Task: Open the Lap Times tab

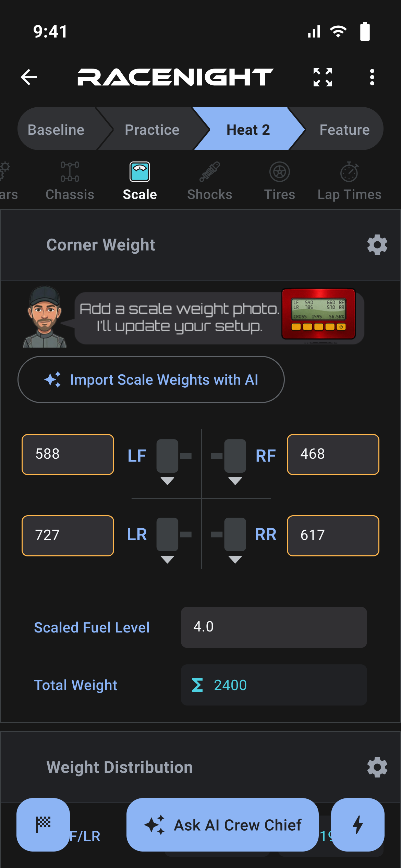Action: point(349,181)
